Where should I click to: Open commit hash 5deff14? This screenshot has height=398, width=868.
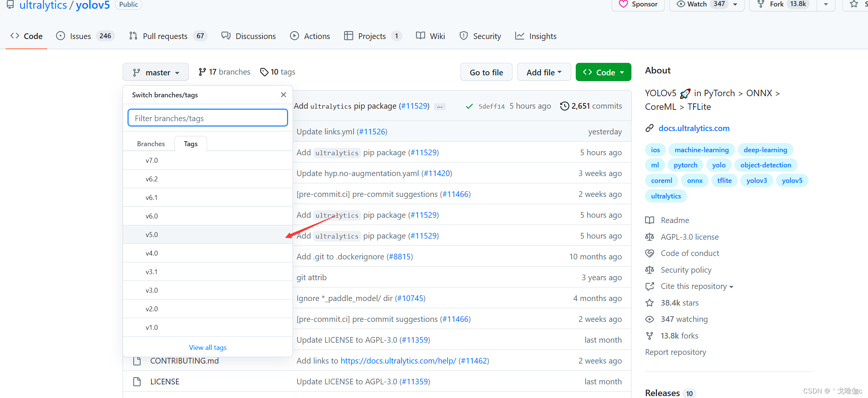[491, 106]
